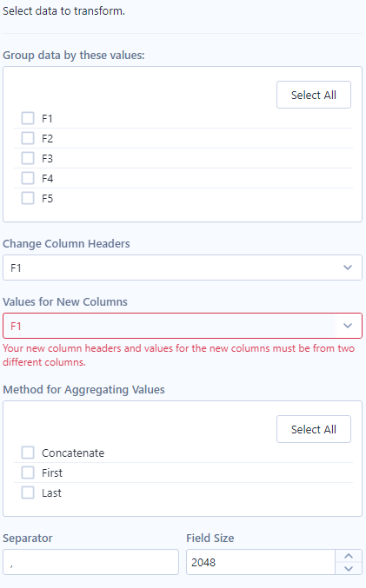Screen dimensions: 366x588
Task: Expand Change Column Headers chevron arrow
Action: [348, 268]
